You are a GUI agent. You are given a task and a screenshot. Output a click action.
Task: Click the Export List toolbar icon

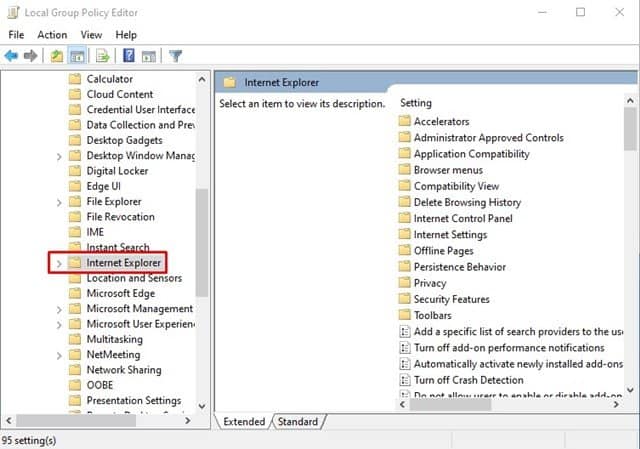102,56
